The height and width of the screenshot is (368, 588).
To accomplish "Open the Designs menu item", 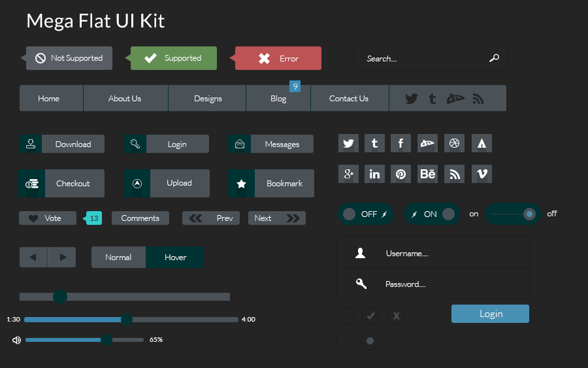I will [207, 98].
